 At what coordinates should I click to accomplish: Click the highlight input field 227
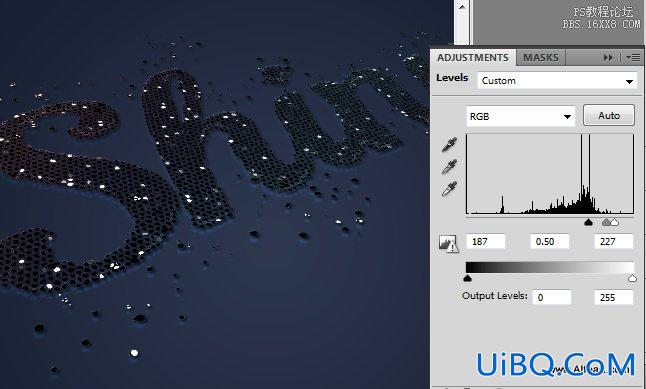613,241
